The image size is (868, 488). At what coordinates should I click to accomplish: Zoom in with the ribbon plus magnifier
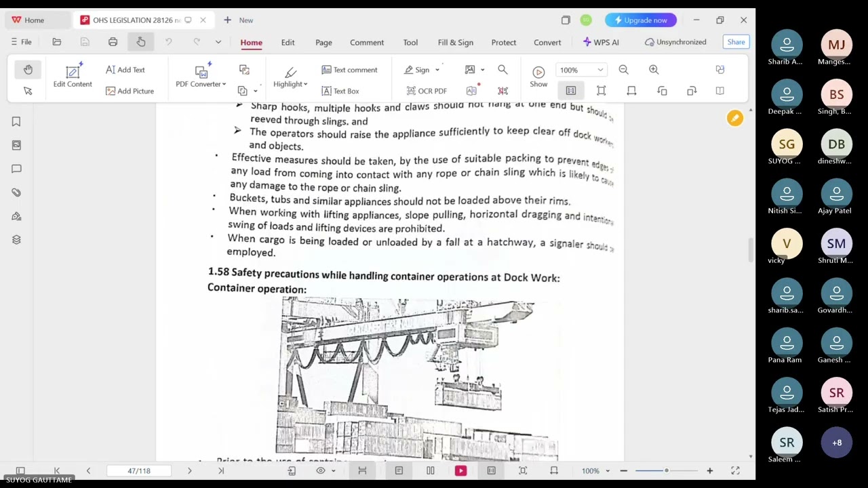click(654, 70)
